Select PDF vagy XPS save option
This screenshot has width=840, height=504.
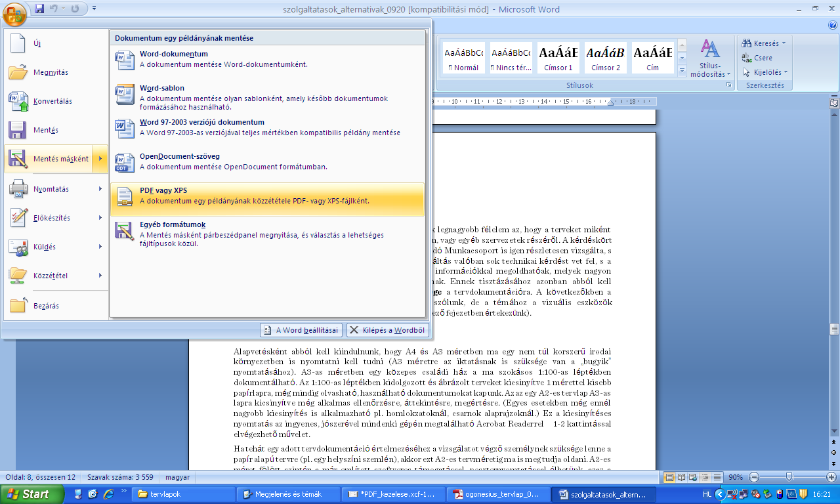click(268, 199)
